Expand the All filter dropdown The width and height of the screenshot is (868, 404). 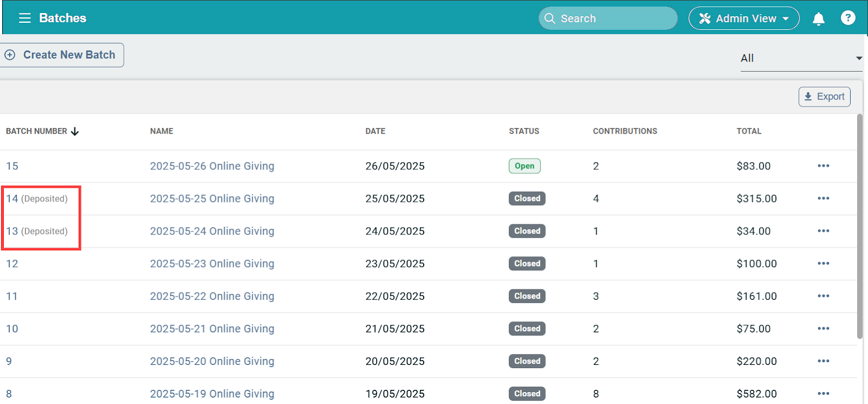(801, 58)
